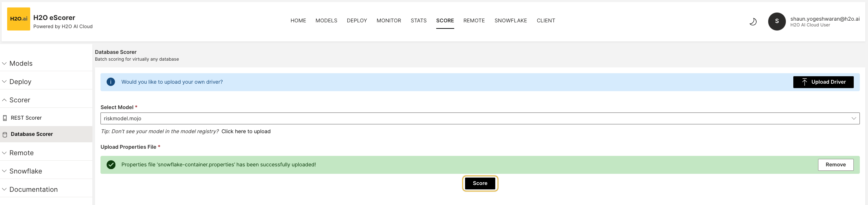
Task: Open the REMOTE tab
Action: coord(474,21)
